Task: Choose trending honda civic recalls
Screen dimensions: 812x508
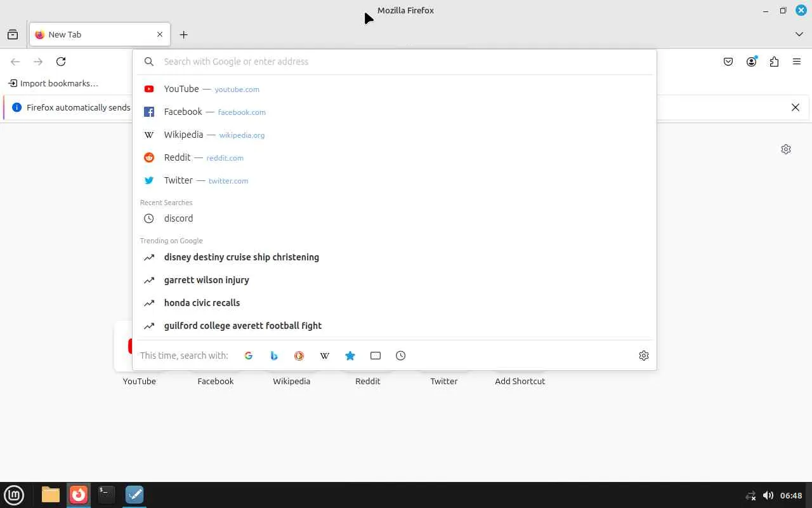Action: (395, 303)
